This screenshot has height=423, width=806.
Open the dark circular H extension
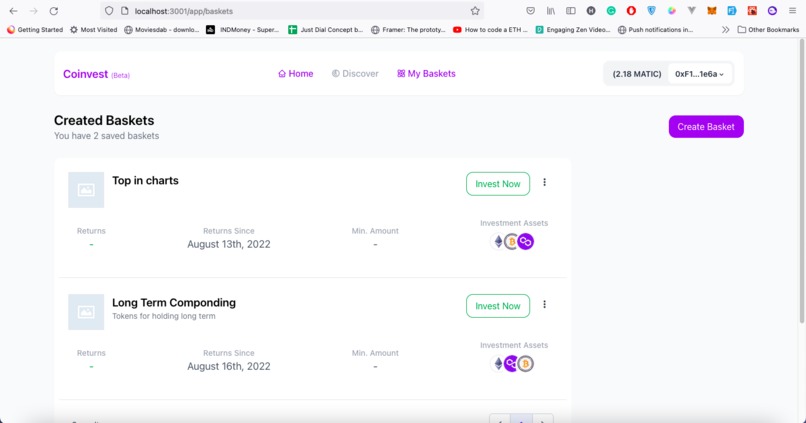591,11
